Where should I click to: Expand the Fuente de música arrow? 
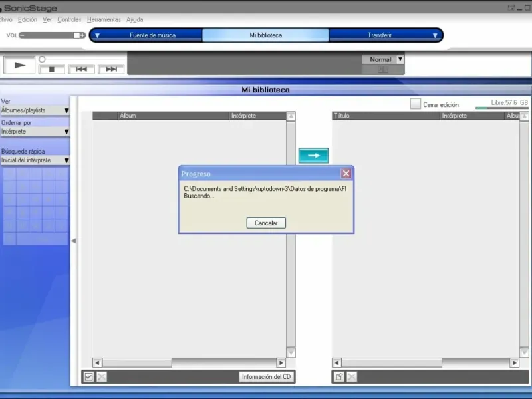[x=97, y=35]
